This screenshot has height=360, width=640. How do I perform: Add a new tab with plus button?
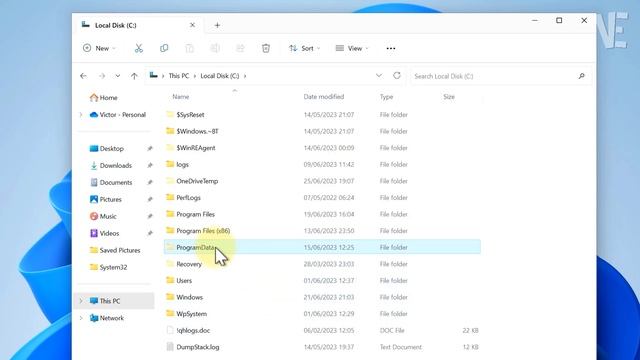pos(217,25)
